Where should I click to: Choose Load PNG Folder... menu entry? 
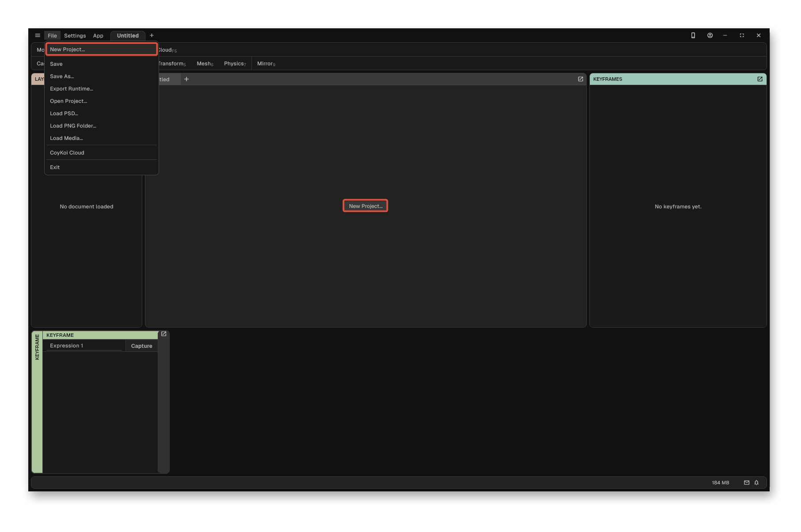(102, 126)
